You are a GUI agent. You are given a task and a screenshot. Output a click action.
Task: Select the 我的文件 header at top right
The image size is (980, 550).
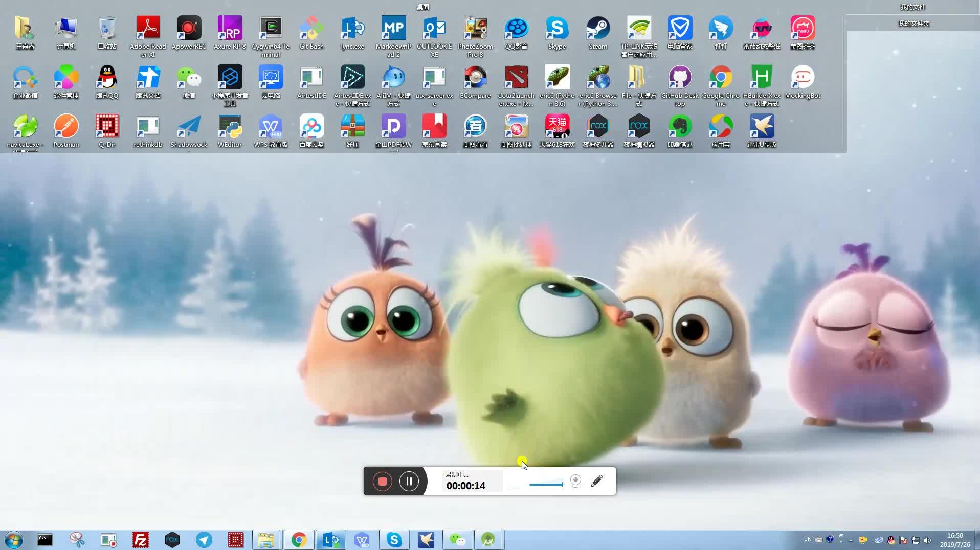[913, 7]
